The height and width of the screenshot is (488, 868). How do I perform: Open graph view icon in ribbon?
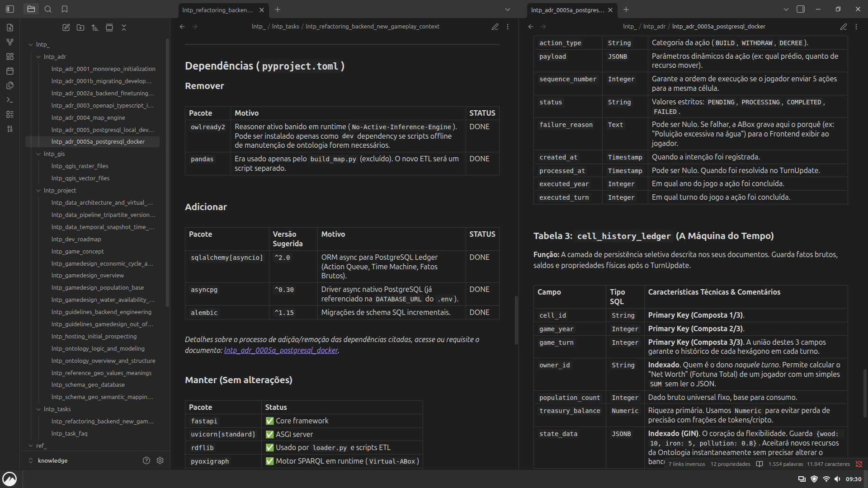point(10,42)
